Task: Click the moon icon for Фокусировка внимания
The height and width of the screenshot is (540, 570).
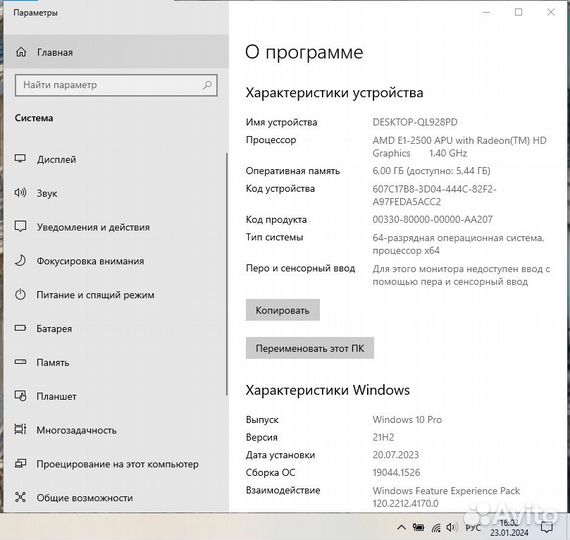Action: click(20, 260)
